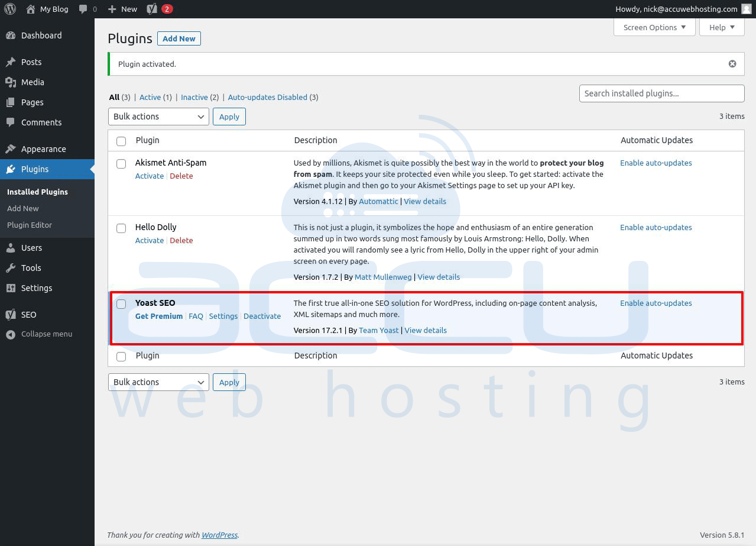The width and height of the screenshot is (756, 546).
Task: Activate Akismet Anti-Spam
Action: (x=150, y=176)
